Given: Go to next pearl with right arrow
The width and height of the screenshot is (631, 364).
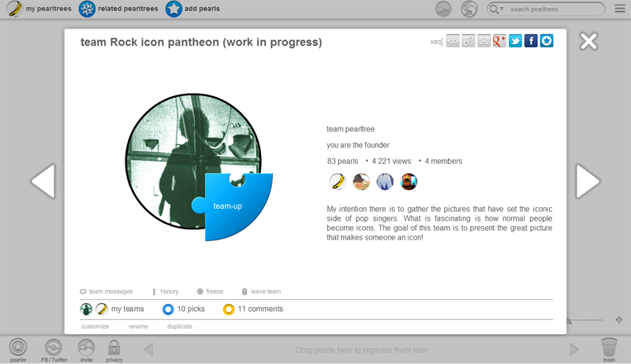Looking at the screenshot, I should point(588,181).
